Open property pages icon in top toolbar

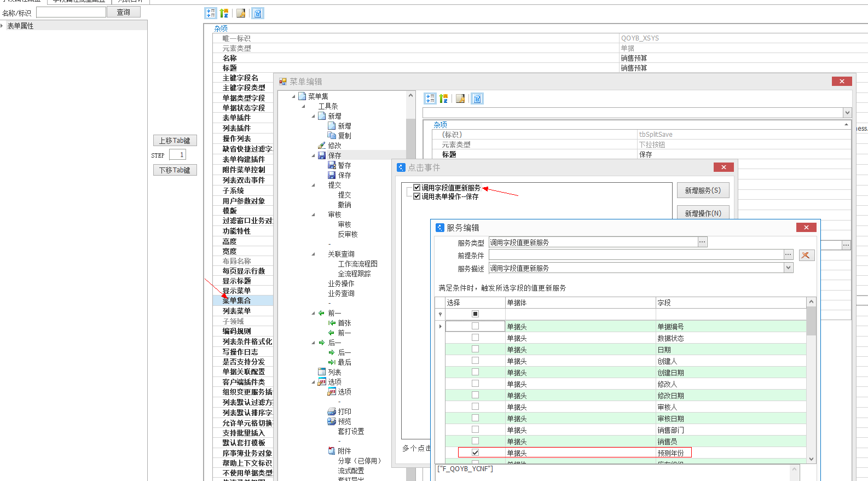241,13
